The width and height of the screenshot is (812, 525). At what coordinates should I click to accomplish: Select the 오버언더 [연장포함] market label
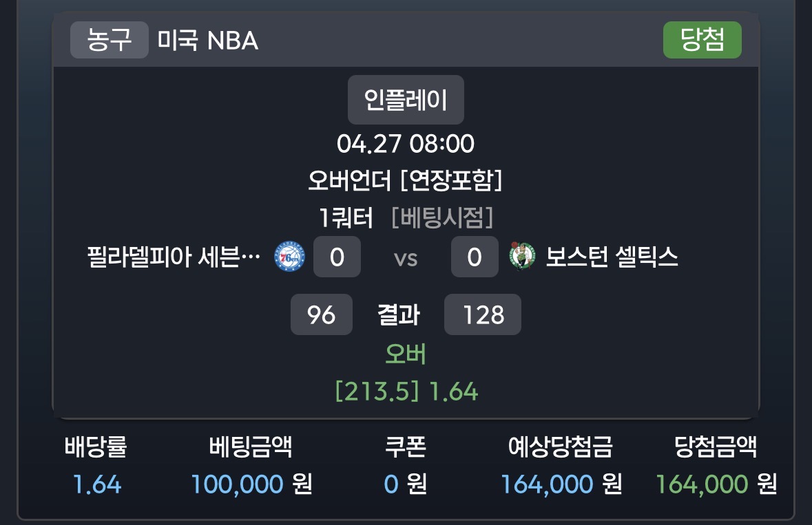coord(406,180)
